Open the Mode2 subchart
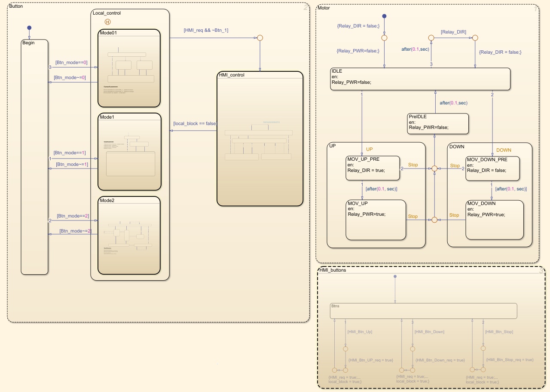 pos(129,236)
